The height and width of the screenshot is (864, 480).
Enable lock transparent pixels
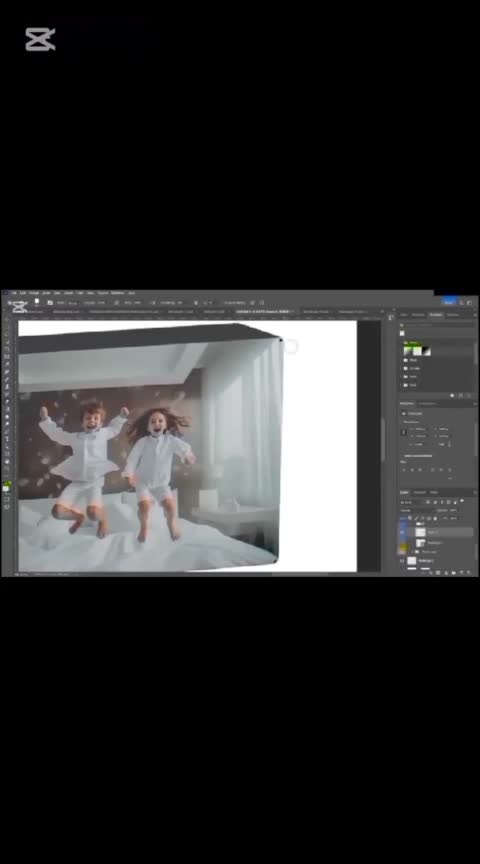[409, 519]
